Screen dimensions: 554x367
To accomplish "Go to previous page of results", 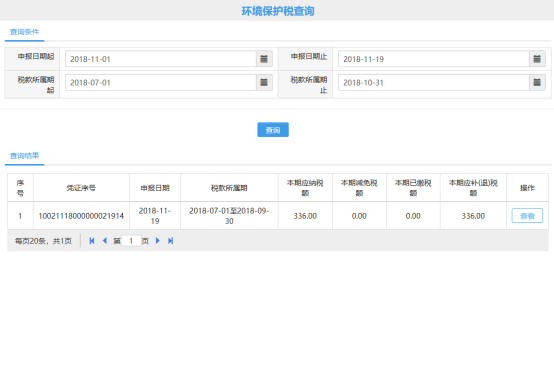I will tap(105, 241).
